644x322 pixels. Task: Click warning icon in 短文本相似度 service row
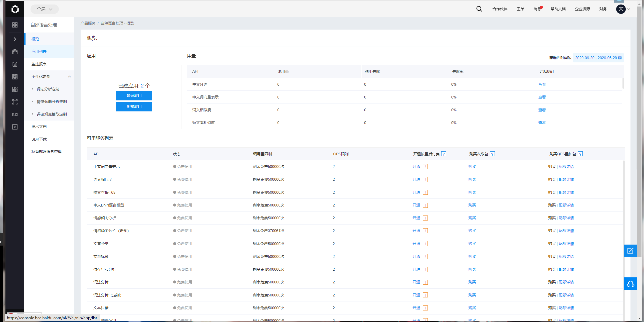pyautogui.click(x=425, y=192)
